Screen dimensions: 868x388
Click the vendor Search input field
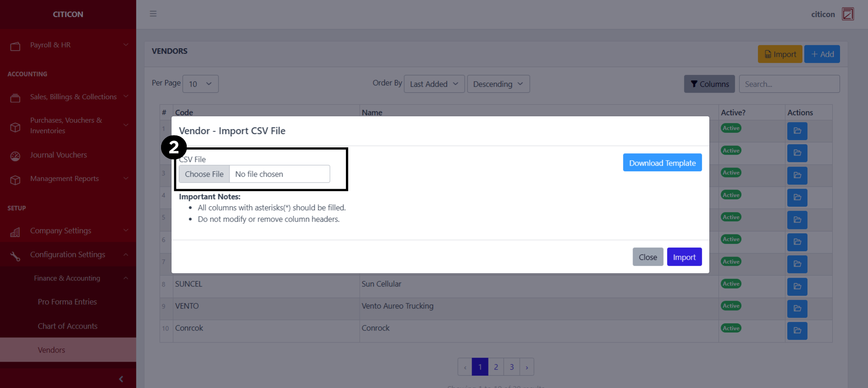789,84
